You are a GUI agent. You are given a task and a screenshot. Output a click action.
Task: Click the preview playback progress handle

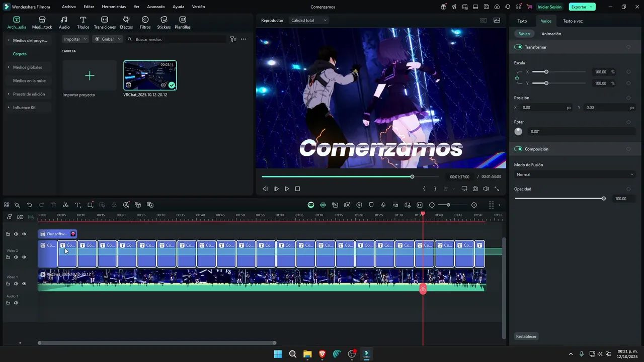pos(412,176)
